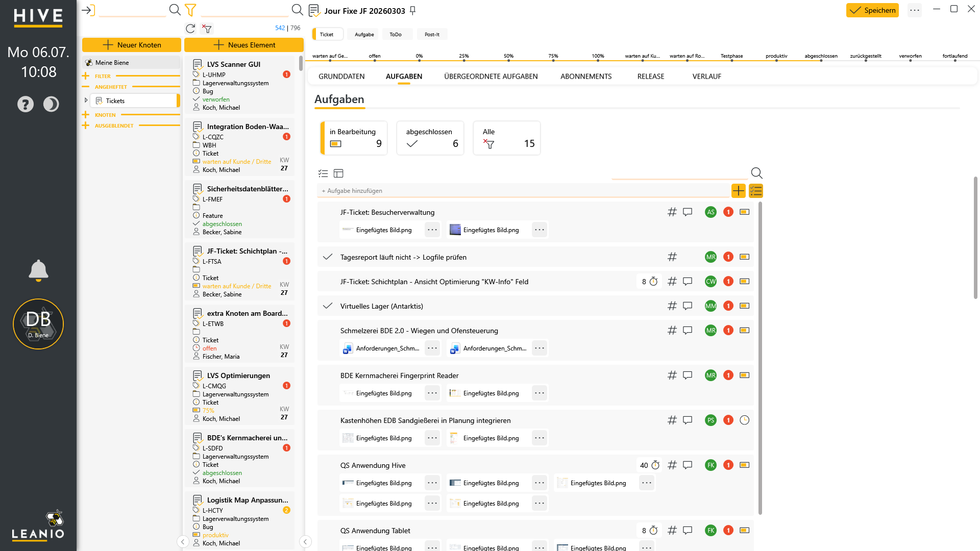
Task: Open comments for JF-Ticket Besucherverwaltung
Action: point(688,212)
